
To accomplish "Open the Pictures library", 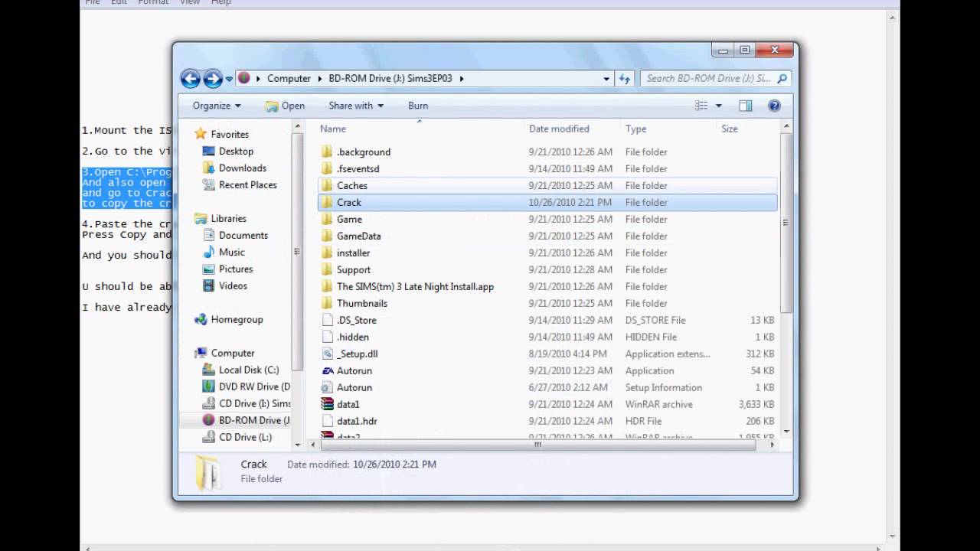I will point(235,269).
